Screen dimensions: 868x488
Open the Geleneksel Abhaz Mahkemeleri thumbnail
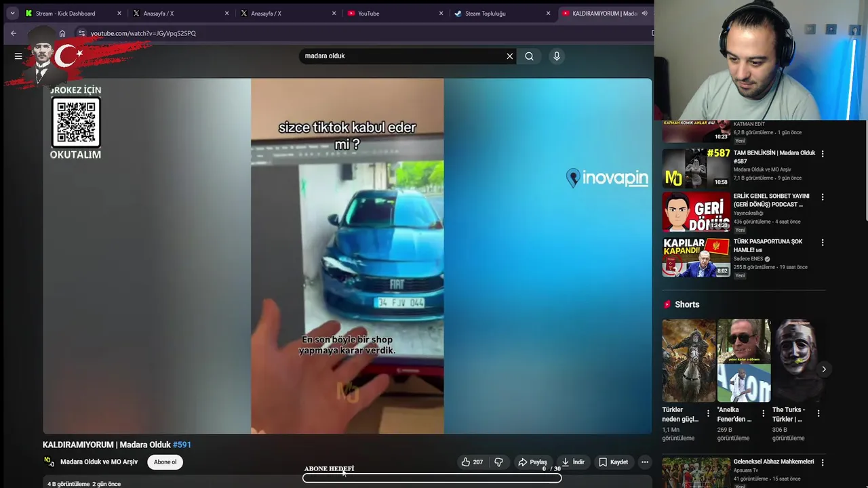pyautogui.click(x=696, y=472)
